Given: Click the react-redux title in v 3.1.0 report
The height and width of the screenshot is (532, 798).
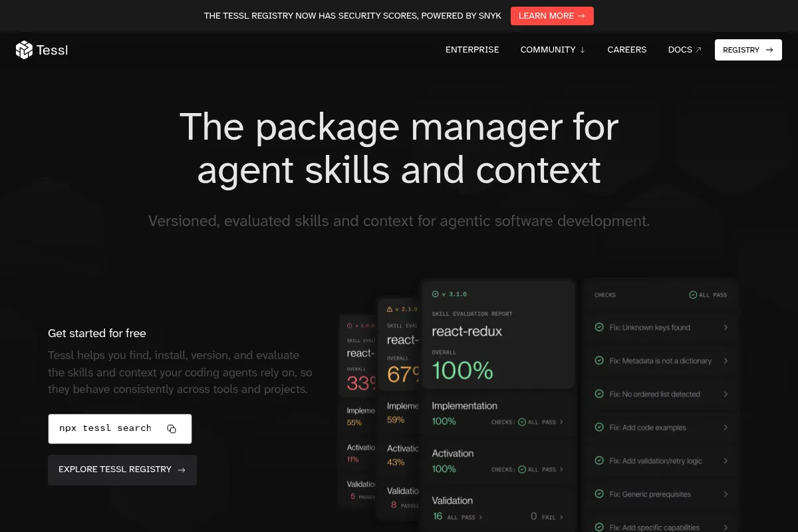Looking at the screenshot, I should click(467, 331).
